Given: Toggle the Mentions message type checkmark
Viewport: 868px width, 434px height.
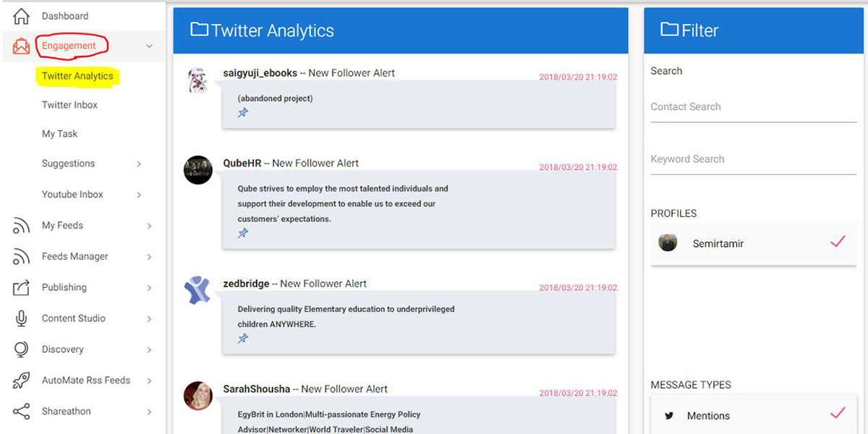Looking at the screenshot, I should (838, 414).
